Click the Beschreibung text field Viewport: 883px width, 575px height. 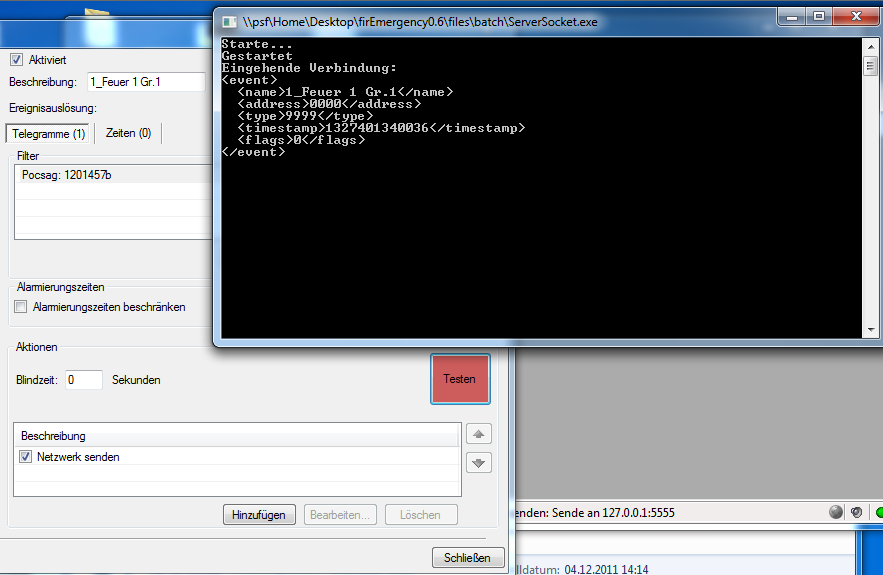click(145, 82)
